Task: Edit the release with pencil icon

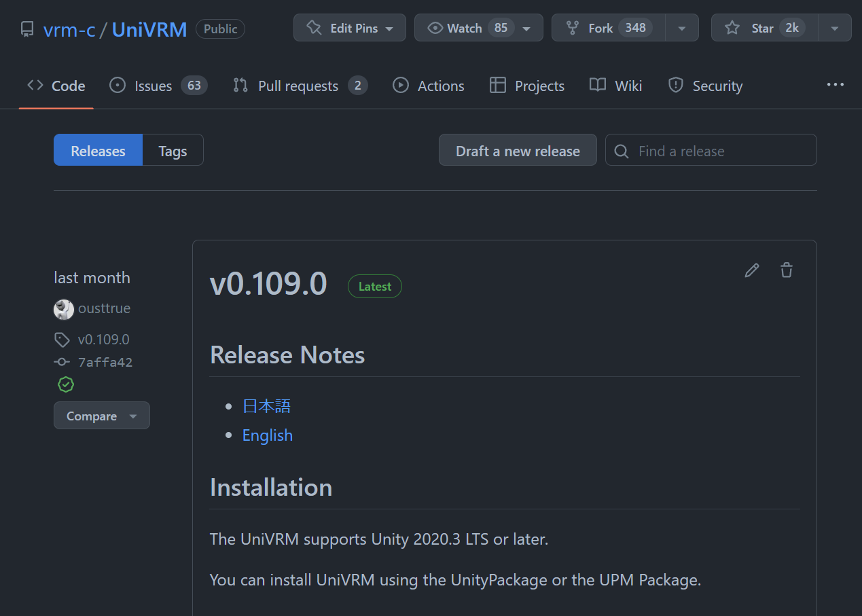Action: pos(751,270)
